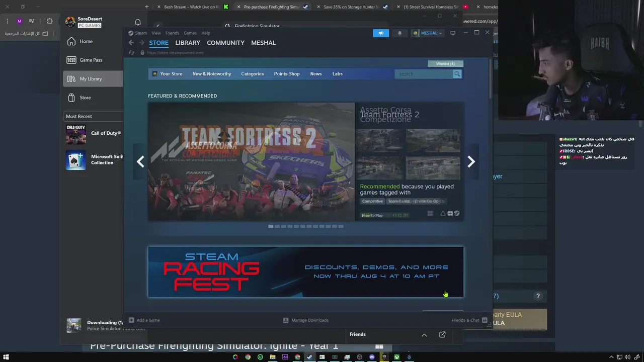Screen dimensions: 644x362
Task: Switch to Besh Stream browser tab
Action: [193, 7]
